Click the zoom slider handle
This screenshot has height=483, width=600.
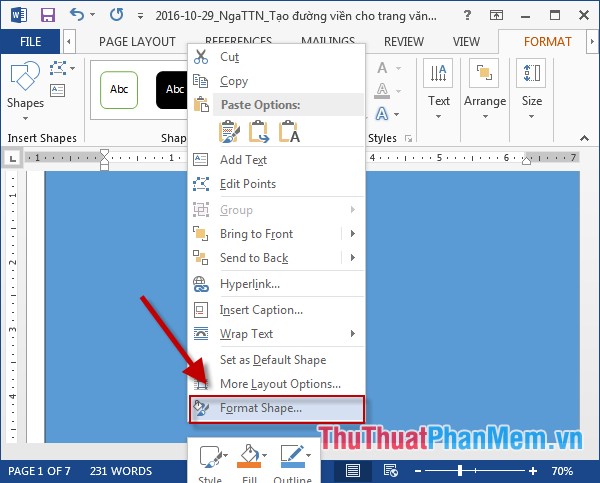click(x=460, y=471)
